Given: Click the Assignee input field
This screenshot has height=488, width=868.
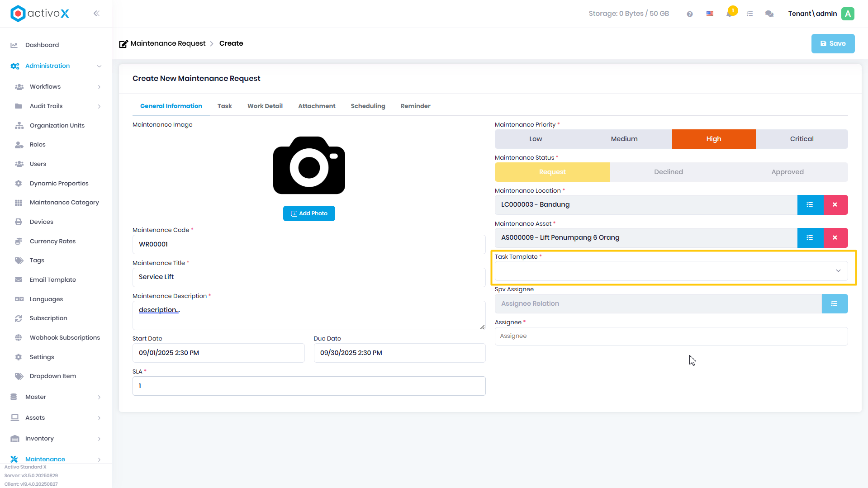Looking at the screenshot, I should coord(671,336).
